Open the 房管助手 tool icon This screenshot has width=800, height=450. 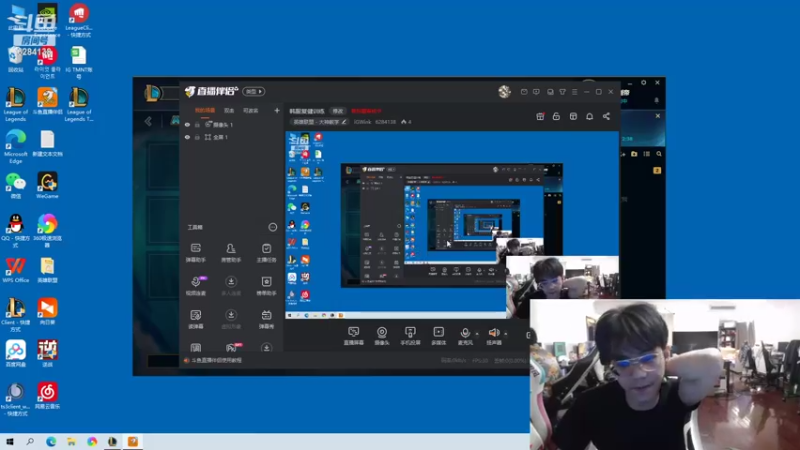coord(231,253)
